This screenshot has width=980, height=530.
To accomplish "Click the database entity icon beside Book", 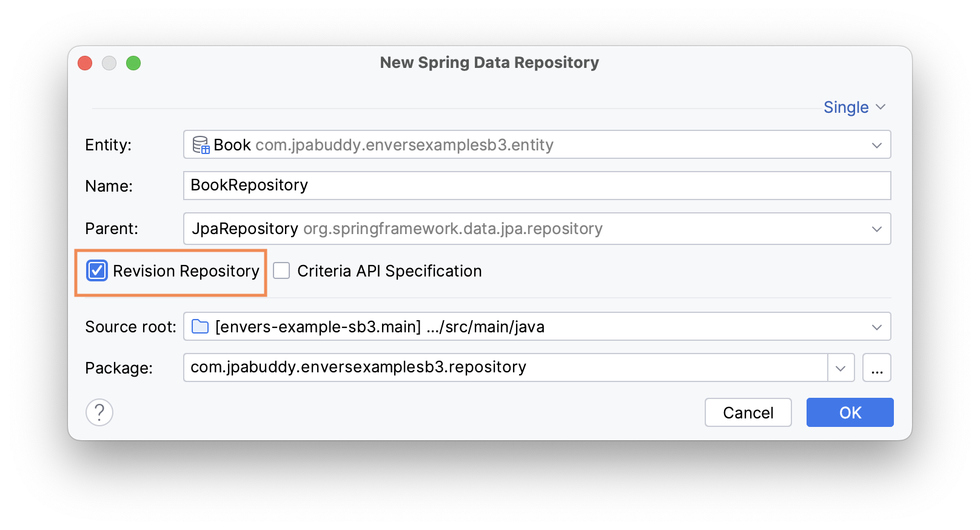I will [x=201, y=145].
